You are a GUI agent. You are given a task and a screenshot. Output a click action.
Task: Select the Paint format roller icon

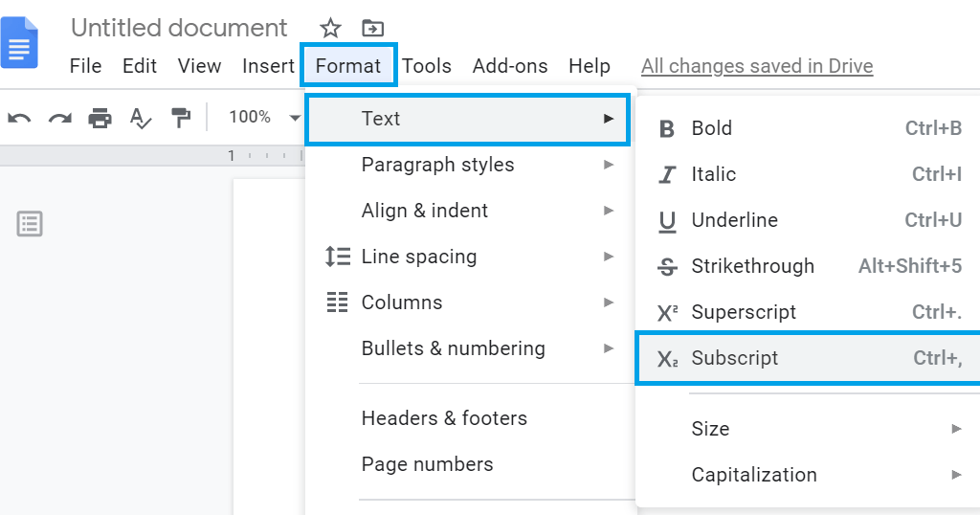181,118
